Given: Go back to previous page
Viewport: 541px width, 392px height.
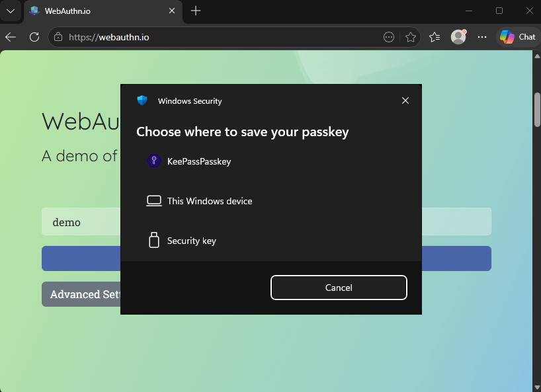Looking at the screenshot, I should (x=11, y=37).
